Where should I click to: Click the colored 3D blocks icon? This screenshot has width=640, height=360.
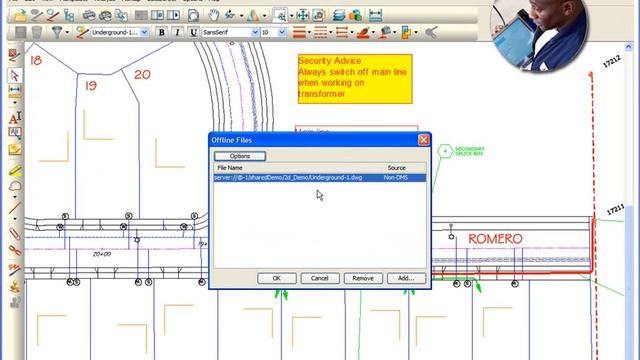(355, 16)
